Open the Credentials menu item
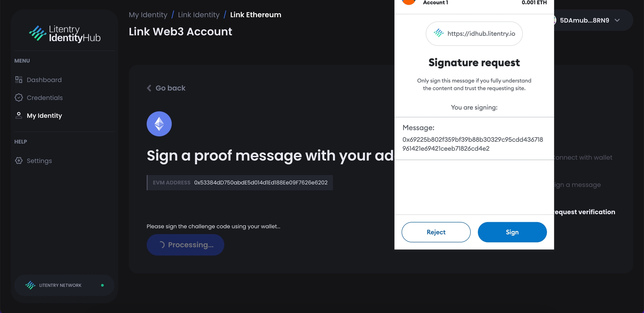Screen dimensions: 644x313 click(x=44, y=98)
